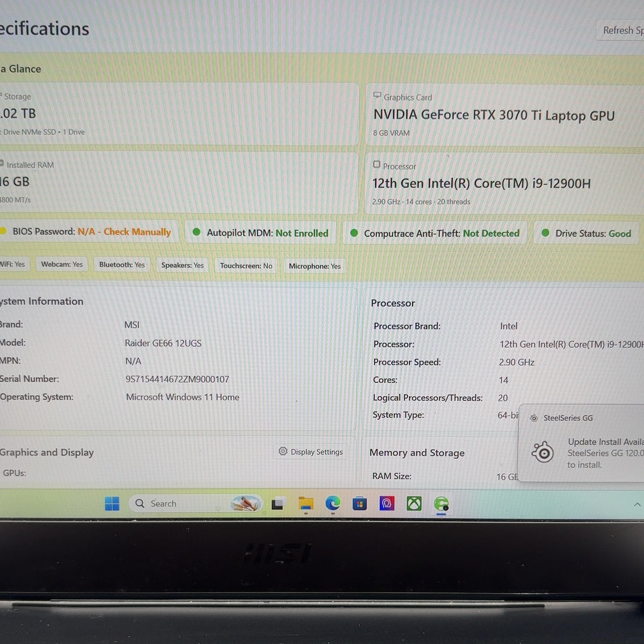Open the Windows Start menu
Viewport: 644px width, 644px height.
pyautogui.click(x=112, y=503)
